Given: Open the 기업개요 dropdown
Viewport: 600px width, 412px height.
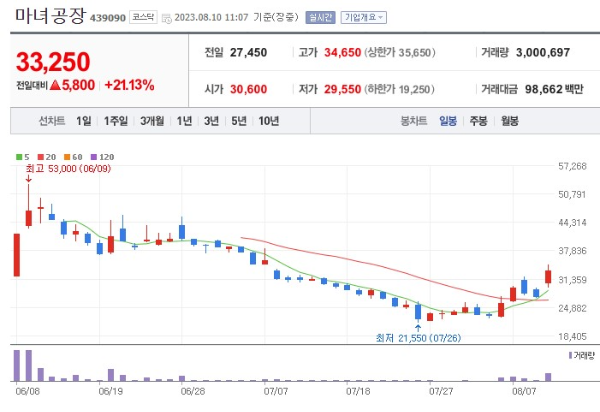Looking at the screenshot, I should [x=364, y=17].
